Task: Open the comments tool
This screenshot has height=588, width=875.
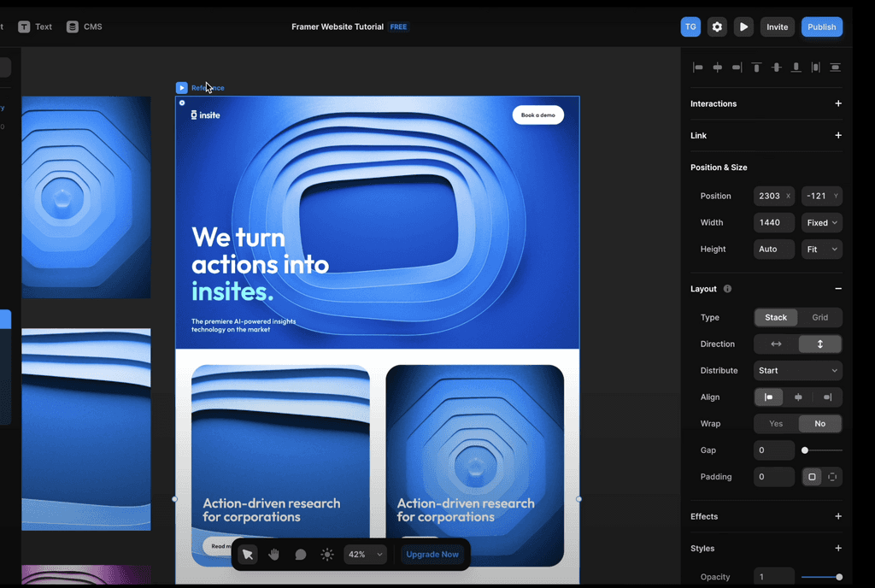Action: tap(300, 554)
